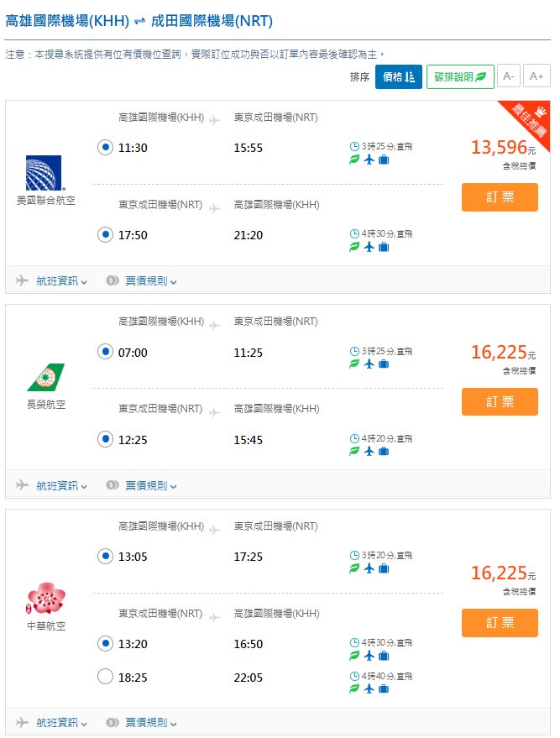Increase font size with A+ button
Screen dimensions: 560x738
pyautogui.click(x=537, y=76)
